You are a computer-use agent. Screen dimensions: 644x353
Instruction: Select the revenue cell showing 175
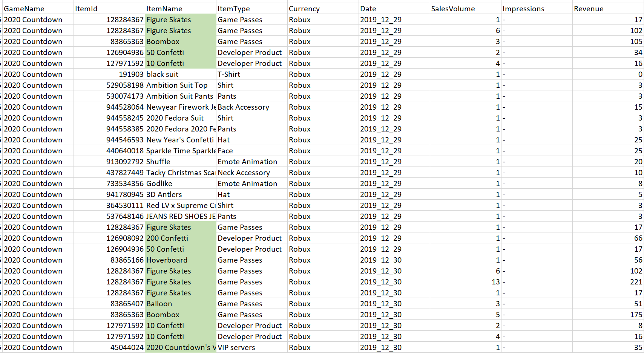608,315
